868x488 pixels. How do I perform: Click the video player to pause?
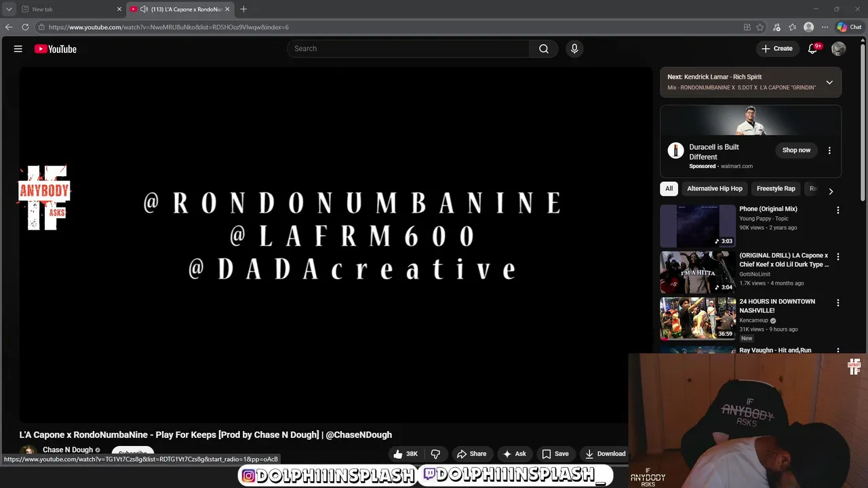pos(336,244)
